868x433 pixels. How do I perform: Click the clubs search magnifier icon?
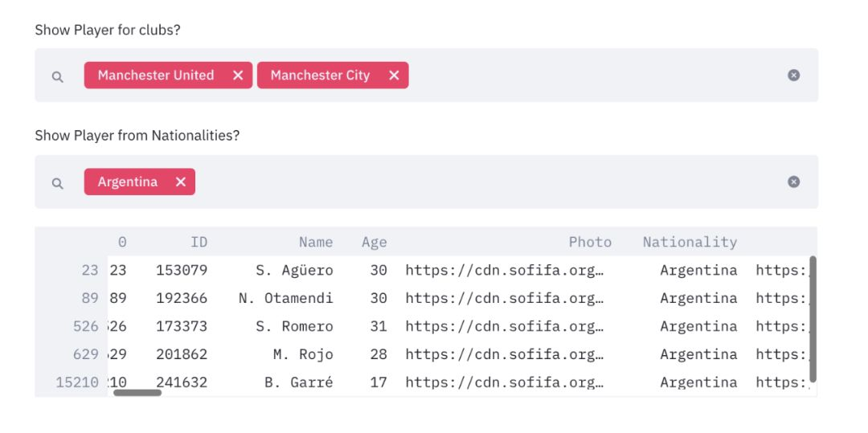[x=58, y=76]
